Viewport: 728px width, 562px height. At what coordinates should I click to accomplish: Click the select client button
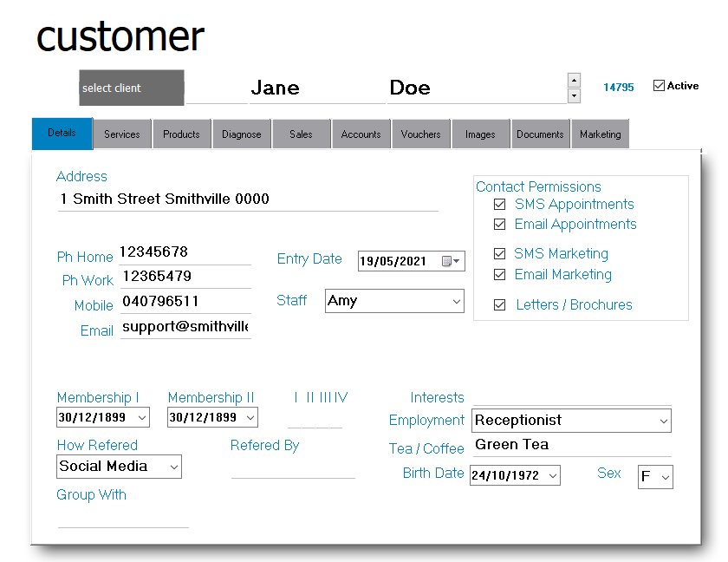(x=132, y=88)
